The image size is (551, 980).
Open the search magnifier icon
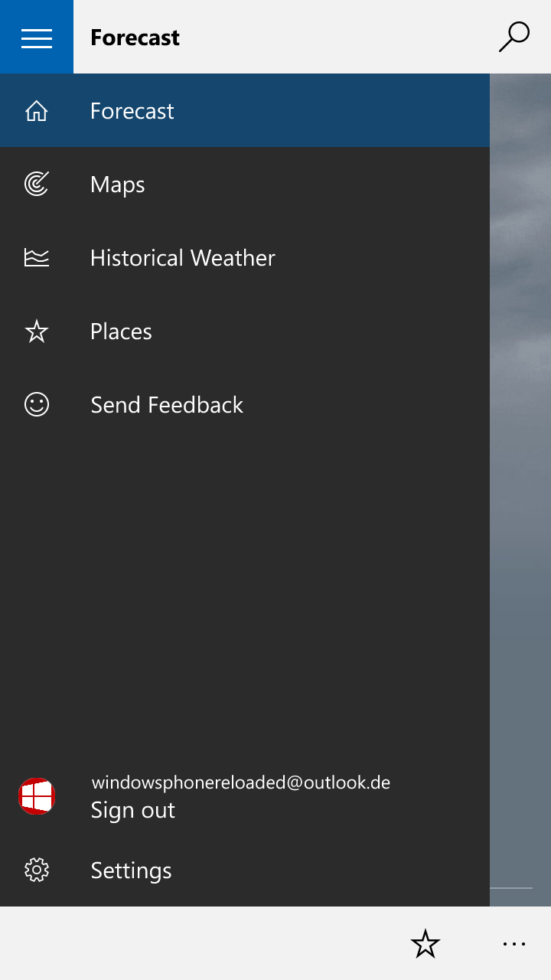(x=514, y=37)
